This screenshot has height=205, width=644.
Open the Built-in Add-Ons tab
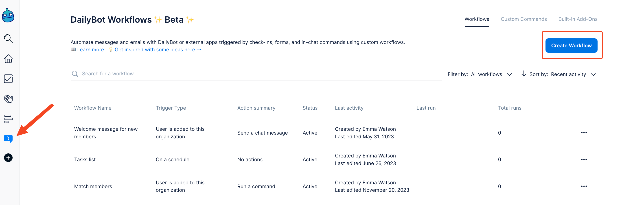578,19
